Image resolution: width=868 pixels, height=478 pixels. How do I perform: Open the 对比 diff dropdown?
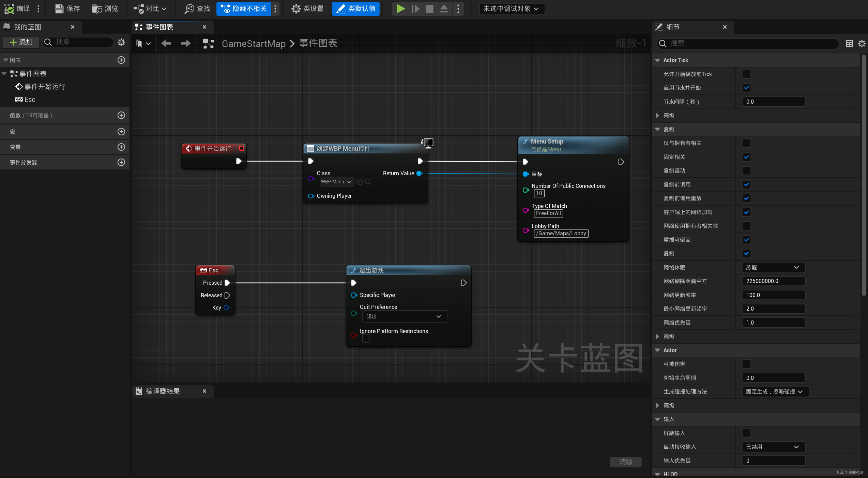[150, 9]
